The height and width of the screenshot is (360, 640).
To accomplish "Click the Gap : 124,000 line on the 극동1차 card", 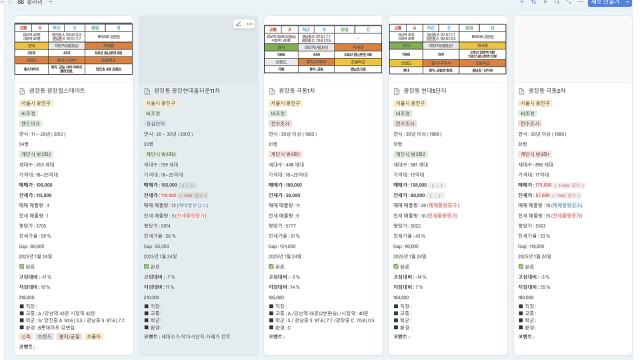I will [282, 246].
